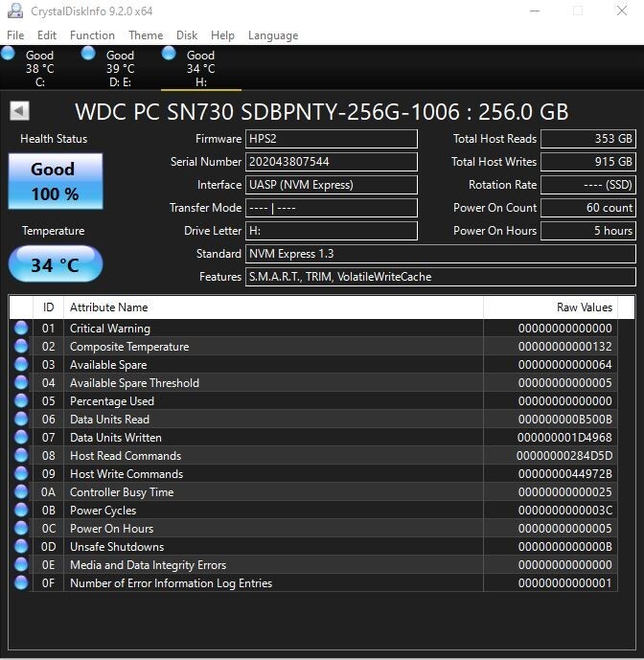The width and height of the screenshot is (644, 660).
Task: Click the CrystalDiskInfo app icon
Action: [15, 11]
